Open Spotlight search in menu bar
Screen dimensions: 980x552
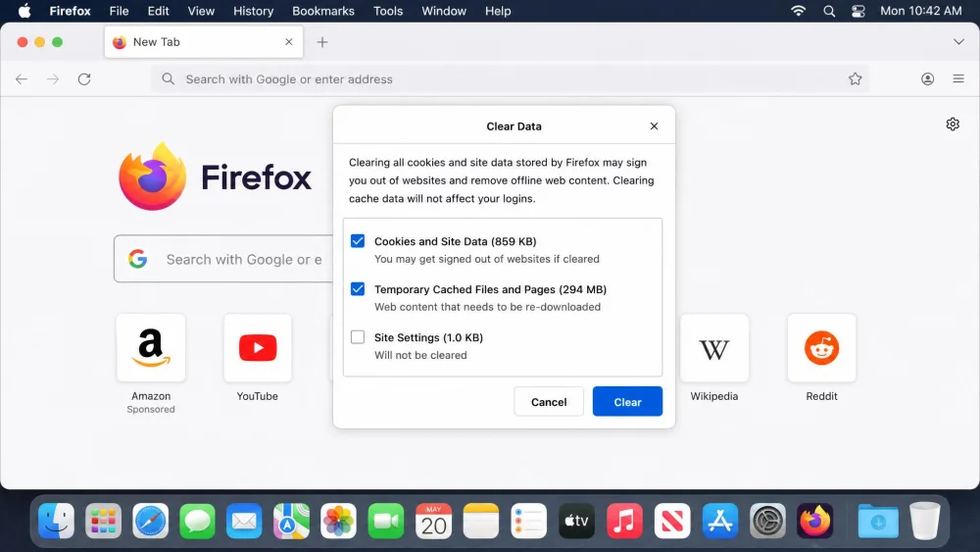pos(829,11)
